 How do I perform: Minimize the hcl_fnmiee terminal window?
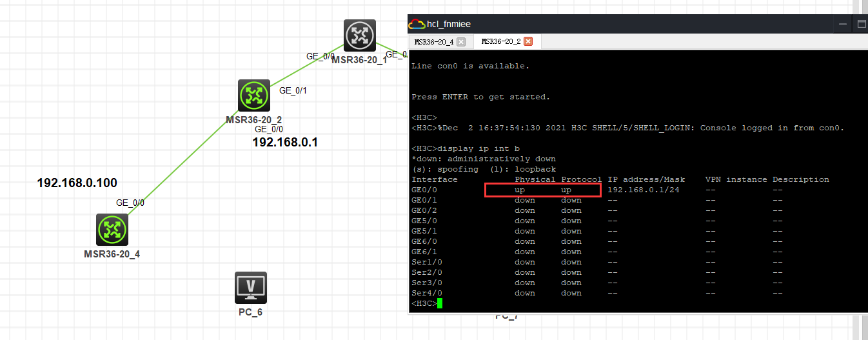pos(842,24)
